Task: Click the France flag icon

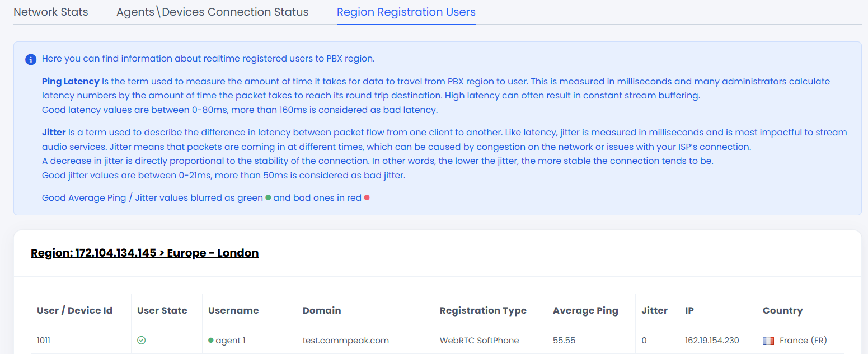Action: 768,341
